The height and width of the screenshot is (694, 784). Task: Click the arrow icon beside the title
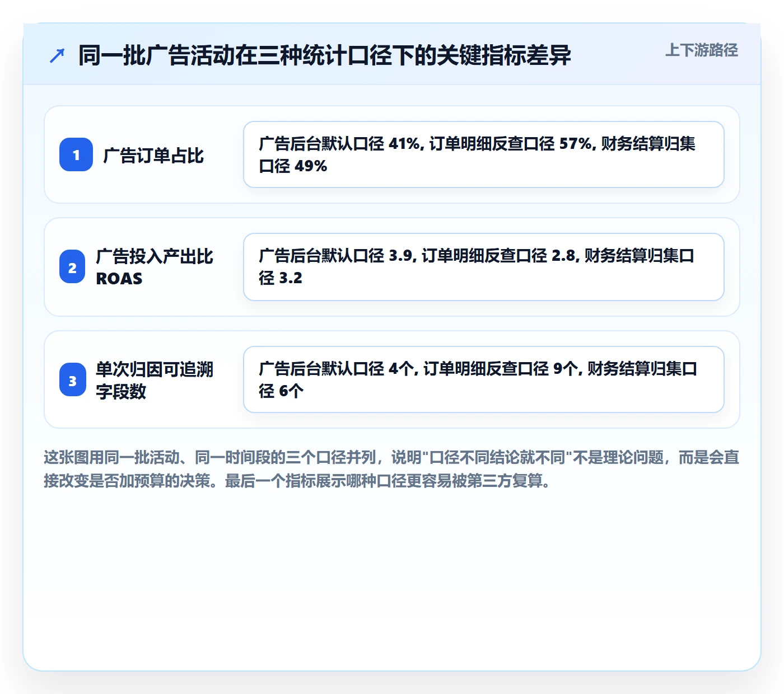(57, 55)
